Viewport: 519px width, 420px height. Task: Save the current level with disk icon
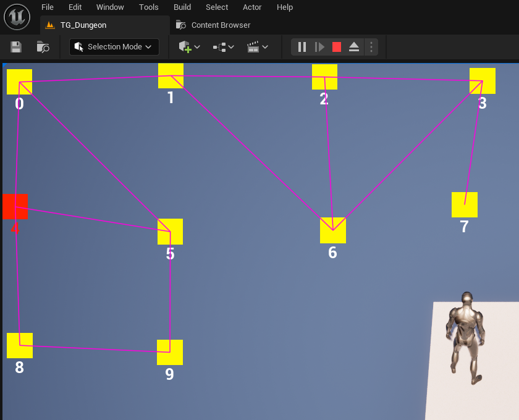click(x=16, y=47)
